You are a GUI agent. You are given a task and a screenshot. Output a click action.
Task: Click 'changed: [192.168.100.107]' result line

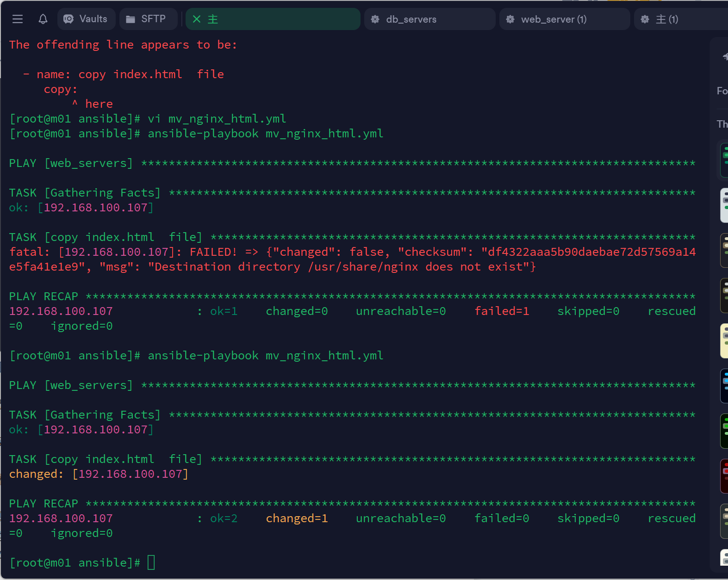(99, 474)
